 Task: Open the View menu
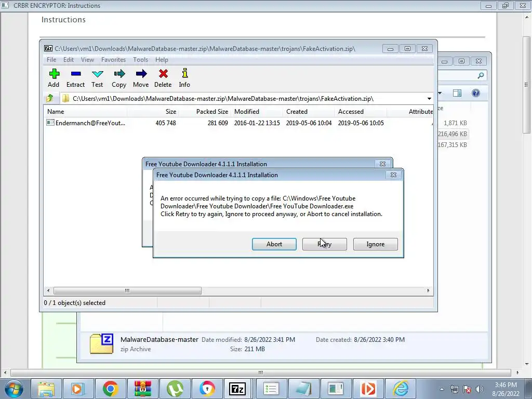click(x=87, y=60)
